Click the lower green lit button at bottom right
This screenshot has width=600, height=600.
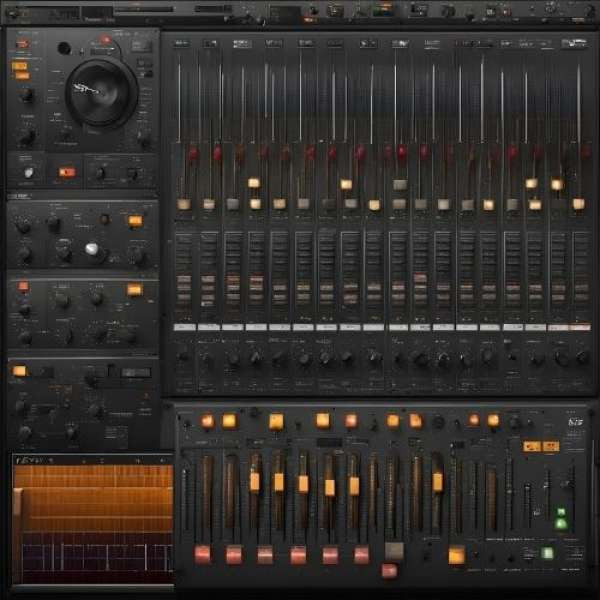[547, 552]
